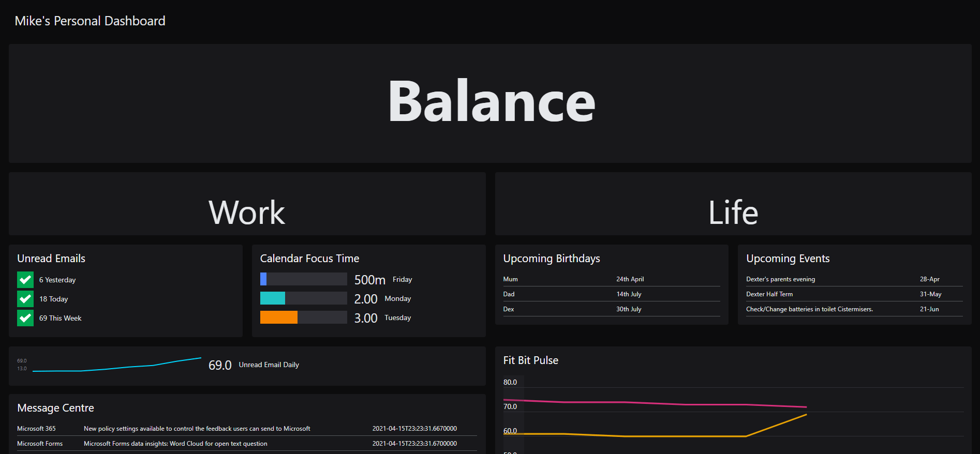
Task: Select the Dex birthday row
Action: [611, 309]
